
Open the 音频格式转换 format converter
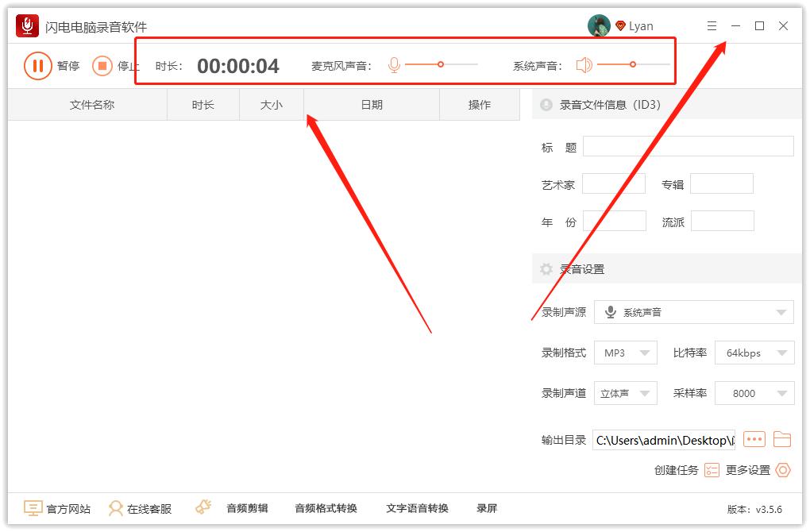325,508
